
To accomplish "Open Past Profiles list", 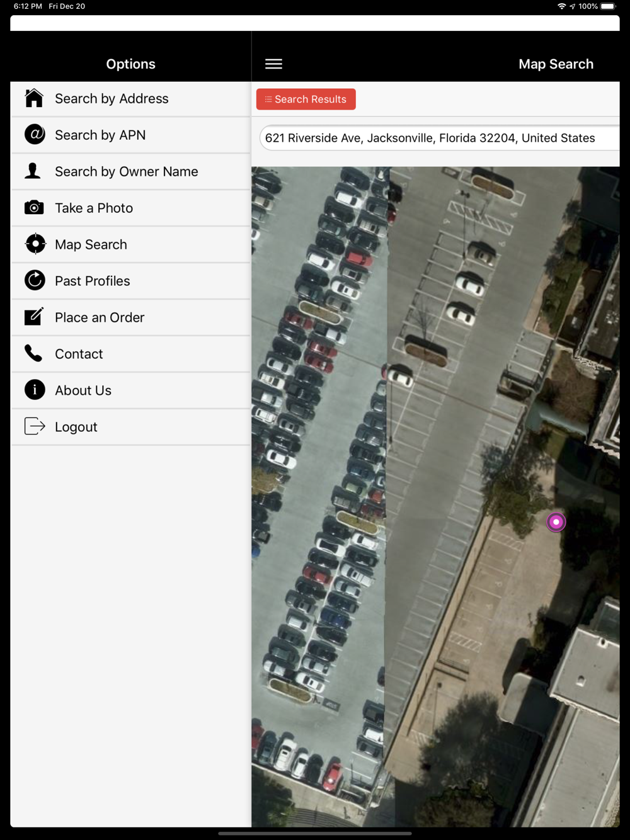I will [x=130, y=281].
